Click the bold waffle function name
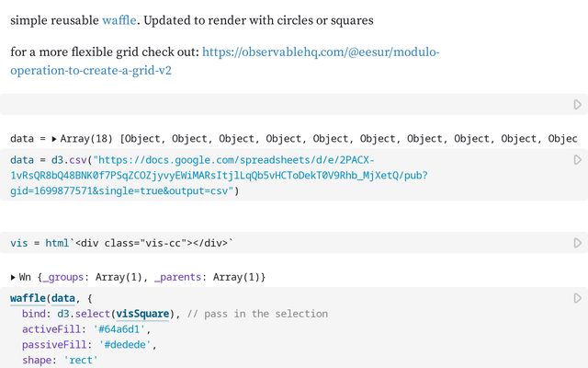 click(28, 298)
